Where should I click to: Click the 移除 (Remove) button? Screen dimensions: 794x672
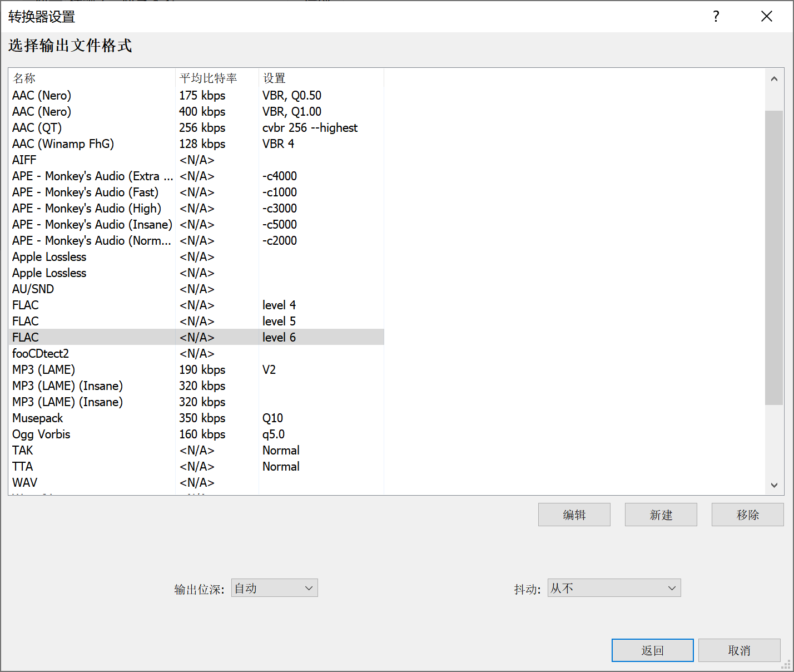[748, 515]
